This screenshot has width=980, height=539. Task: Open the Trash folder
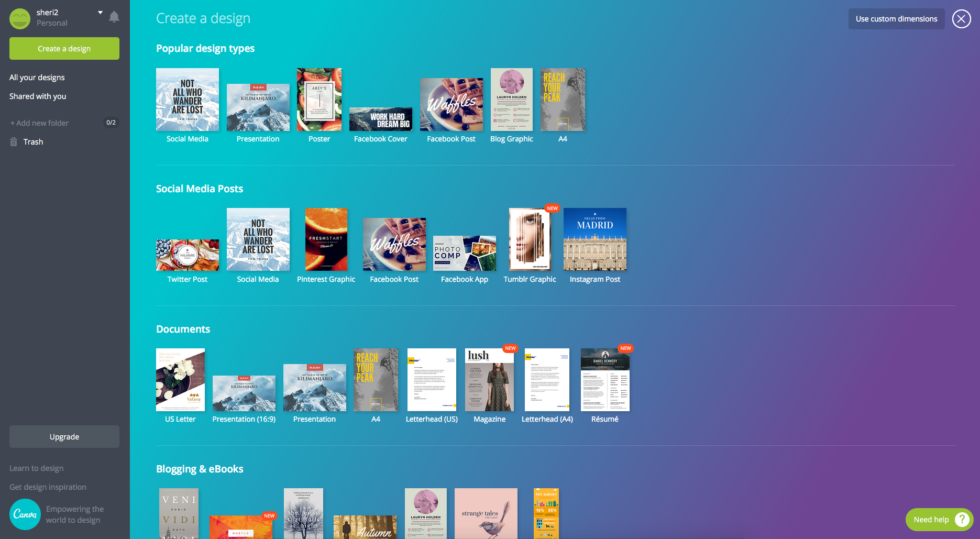click(33, 142)
